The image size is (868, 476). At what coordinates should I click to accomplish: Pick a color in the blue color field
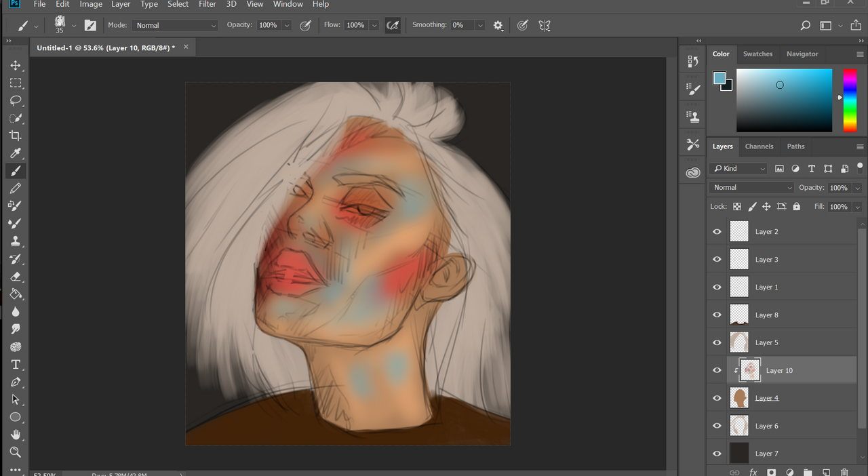coord(785,100)
